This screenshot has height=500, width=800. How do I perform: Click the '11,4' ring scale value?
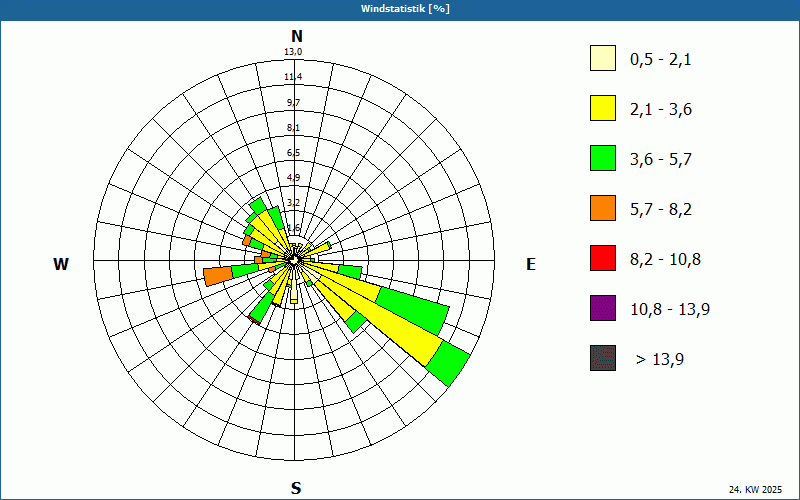[x=293, y=77]
